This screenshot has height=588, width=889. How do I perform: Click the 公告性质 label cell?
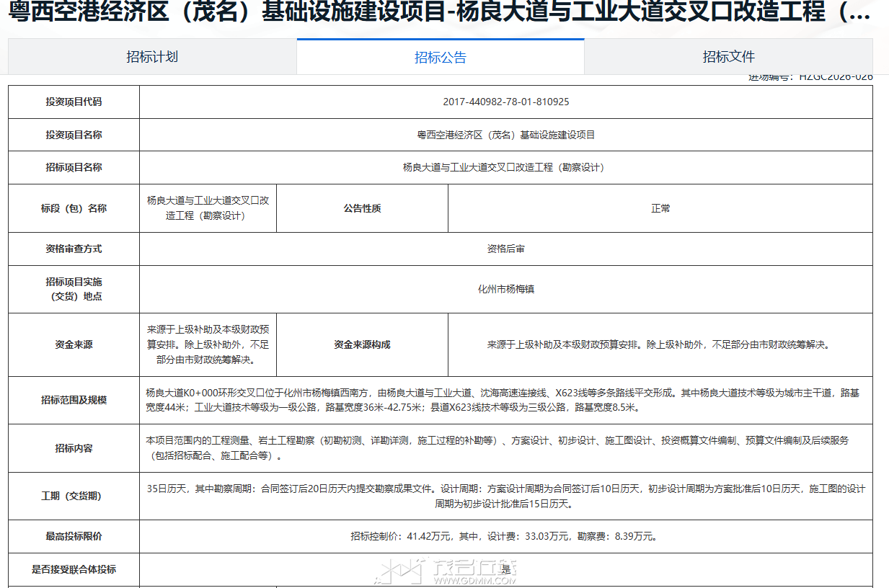[362, 208]
